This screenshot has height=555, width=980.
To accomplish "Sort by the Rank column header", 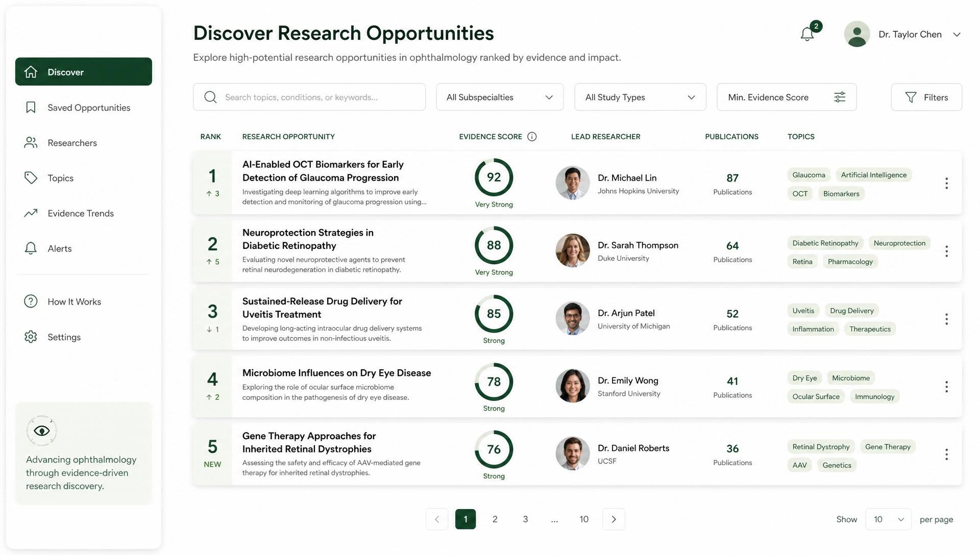I will click(210, 137).
